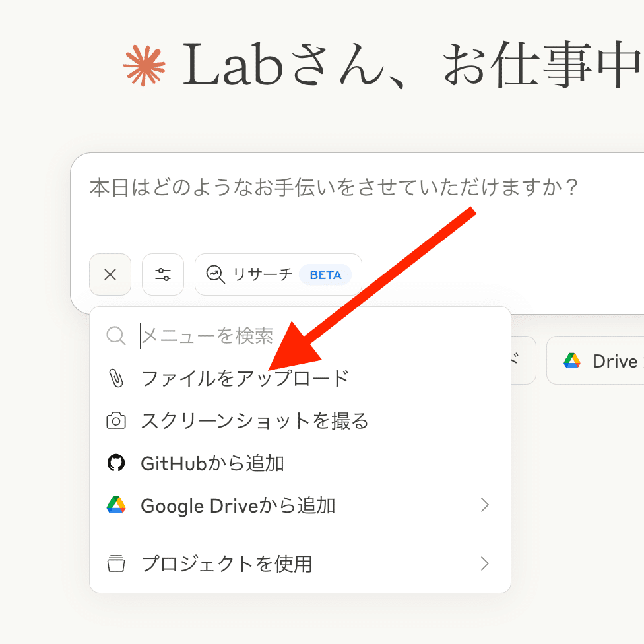This screenshot has width=644, height=644.
Task: Choose スクリーンショットを撮る menu entry
Action: (x=254, y=421)
